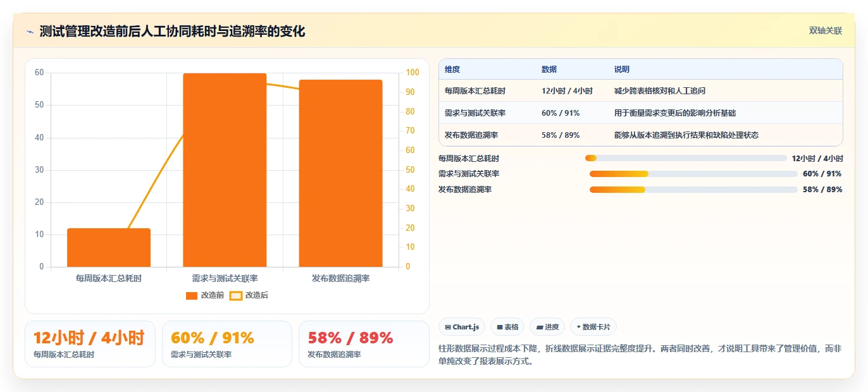Click the 数据 column header
This screenshot has height=392, width=868.
pos(549,70)
